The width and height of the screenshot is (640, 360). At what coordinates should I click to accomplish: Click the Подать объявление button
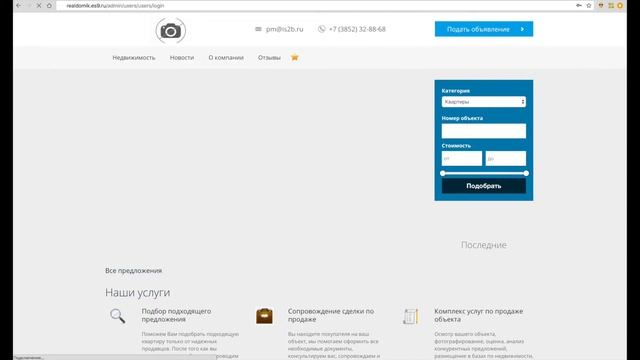(x=484, y=29)
